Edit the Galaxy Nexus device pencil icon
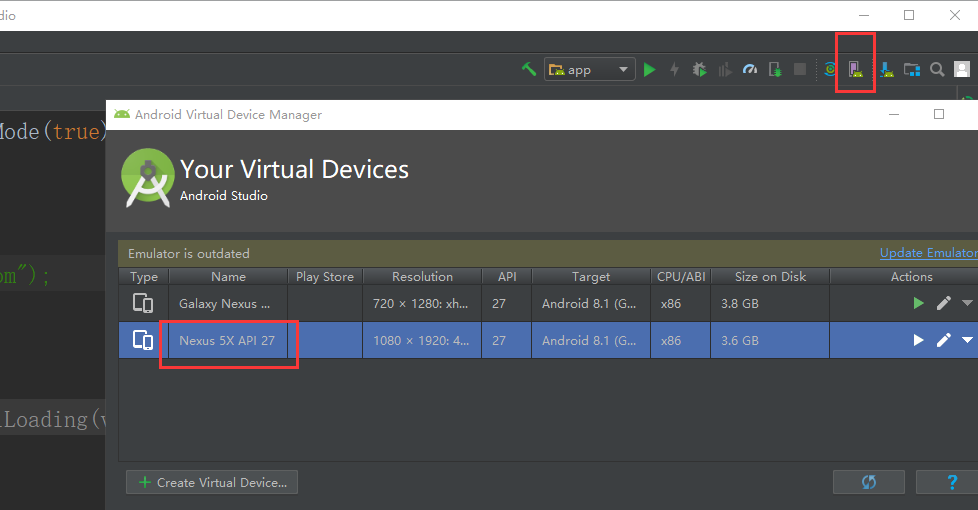978x510 pixels. (x=944, y=303)
